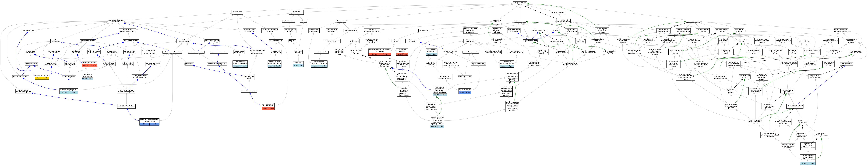Viewport: 868px width, 166px height.
Task: Select 'cell surface receptor signaling pathway' node
Action: pos(541,52)
